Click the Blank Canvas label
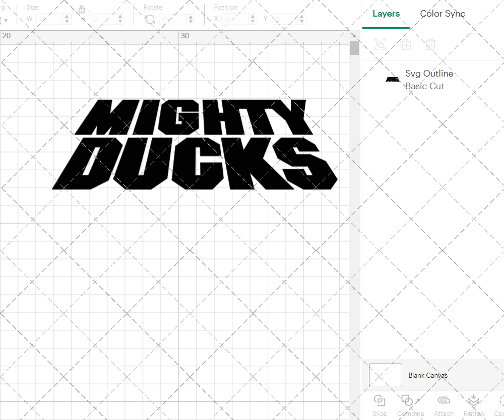Viewport: 504px width, 420px height. tap(428, 375)
